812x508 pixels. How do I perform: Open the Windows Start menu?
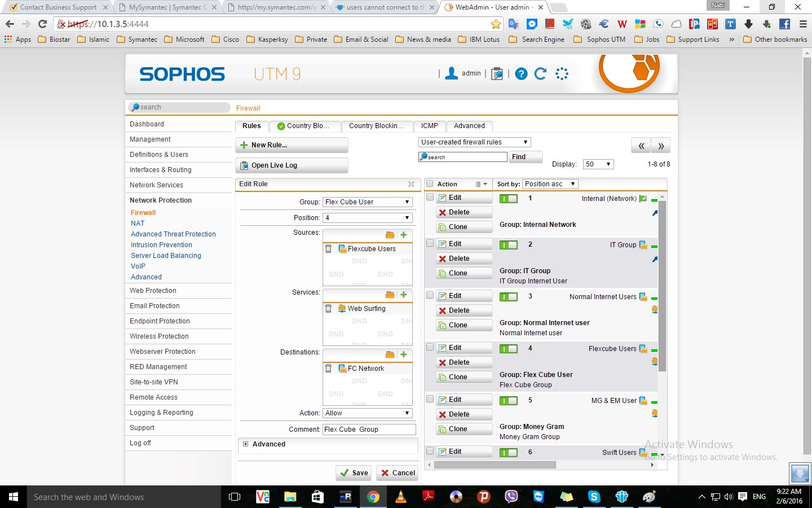tap(14, 497)
